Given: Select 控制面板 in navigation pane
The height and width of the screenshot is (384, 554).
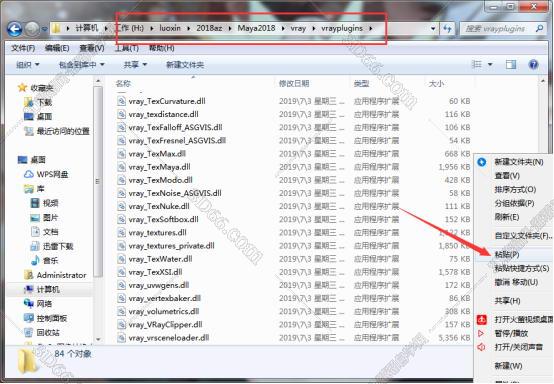Looking at the screenshot, I should pos(45,318).
